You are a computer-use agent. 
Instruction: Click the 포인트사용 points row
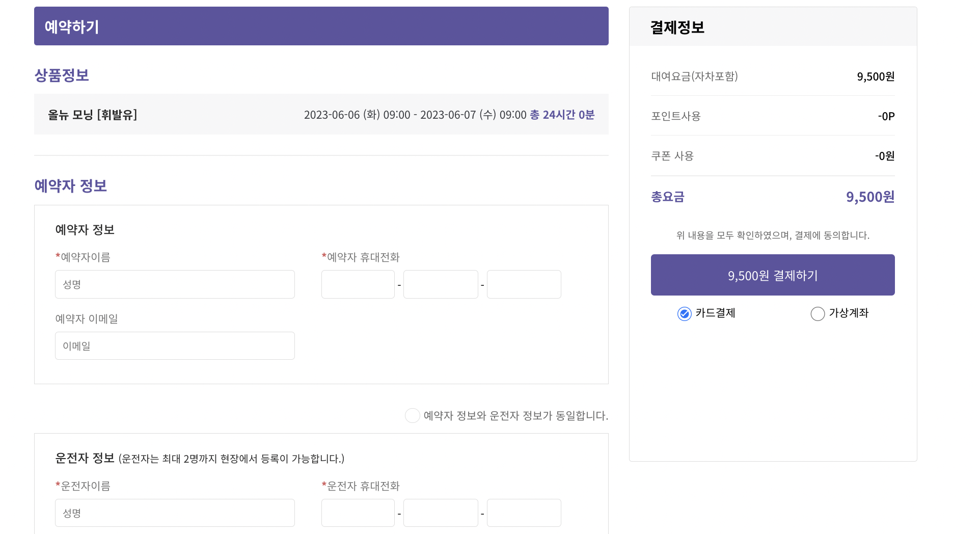(772, 116)
